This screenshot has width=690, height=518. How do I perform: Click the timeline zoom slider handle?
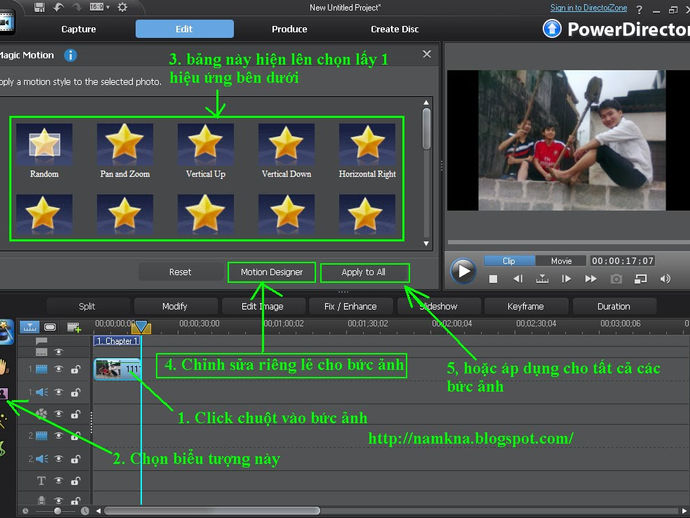pyautogui.click(x=58, y=511)
